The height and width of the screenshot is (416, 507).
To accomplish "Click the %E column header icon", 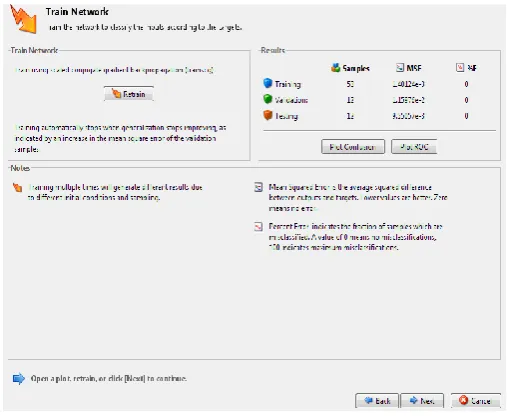I will click(x=460, y=68).
